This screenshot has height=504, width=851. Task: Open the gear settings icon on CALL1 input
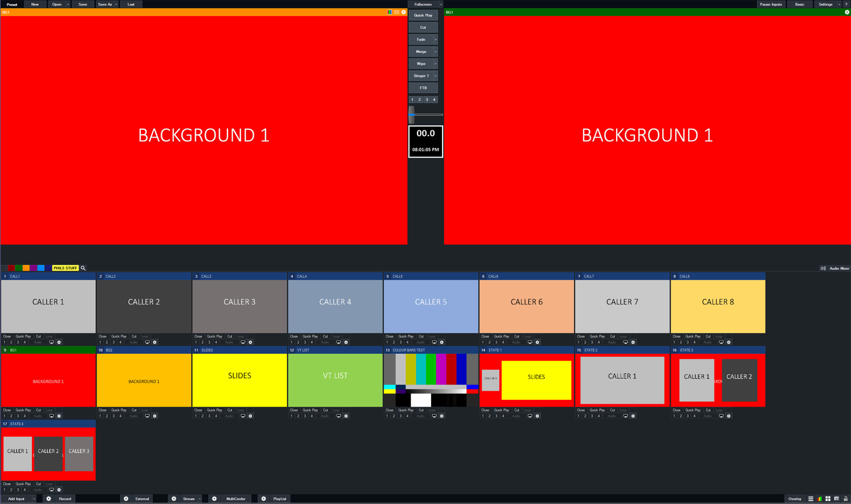[x=58, y=342]
